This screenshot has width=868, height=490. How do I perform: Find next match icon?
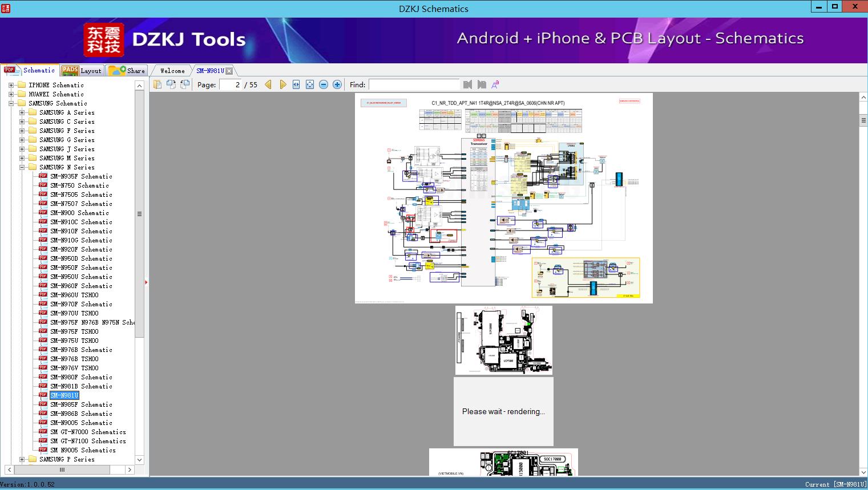tap(482, 84)
